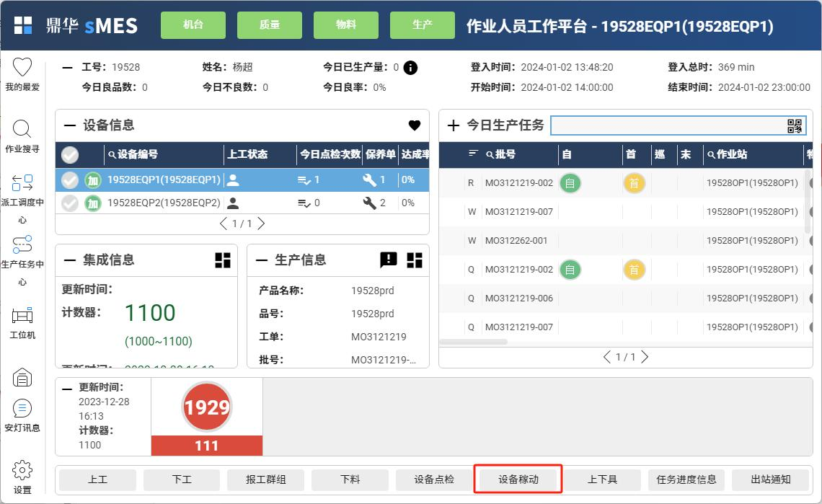Image resolution: width=822 pixels, height=504 pixels.
Task: Open 设置 gear icon
Action: click(x=22, y=470)
